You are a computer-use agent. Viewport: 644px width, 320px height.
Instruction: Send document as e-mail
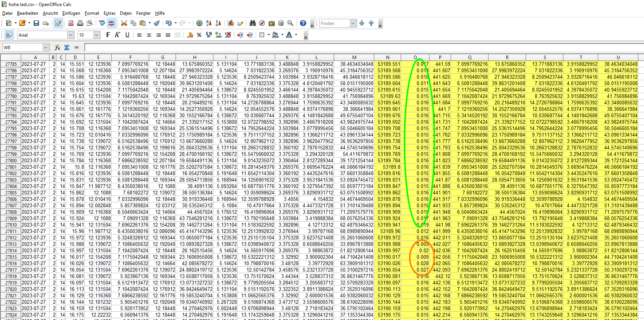click(46, 23)
